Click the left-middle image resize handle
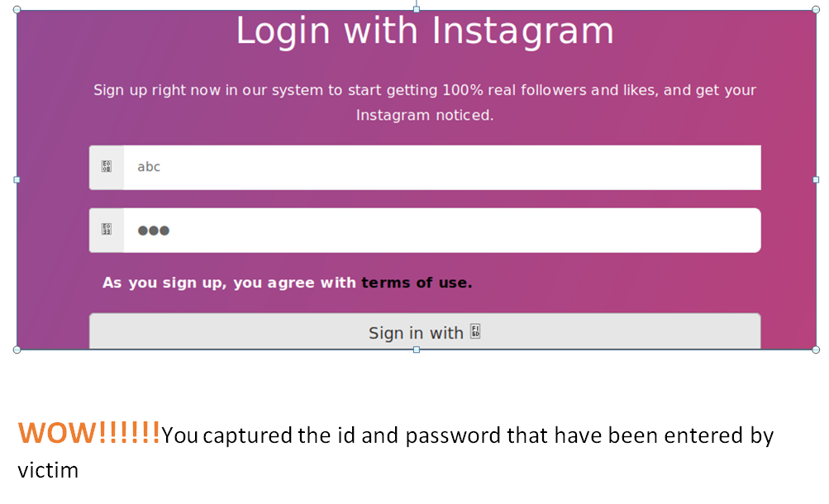The image size is (829, 504). 17,179
